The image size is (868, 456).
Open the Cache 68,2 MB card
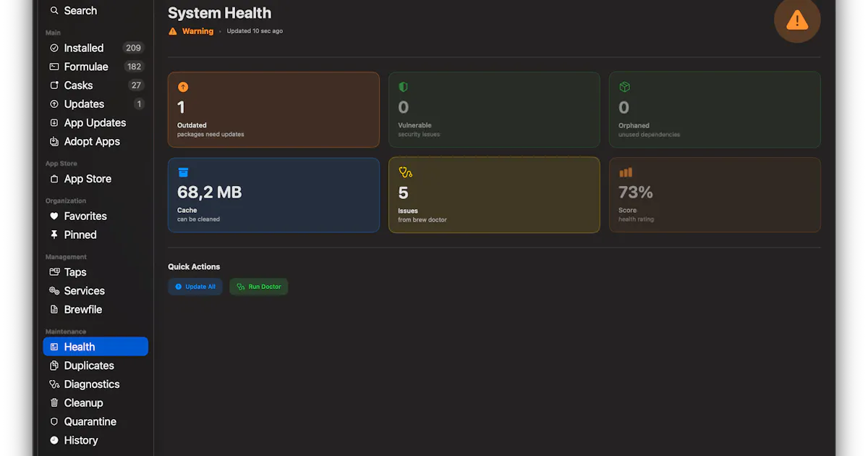(x=273, y=195)
